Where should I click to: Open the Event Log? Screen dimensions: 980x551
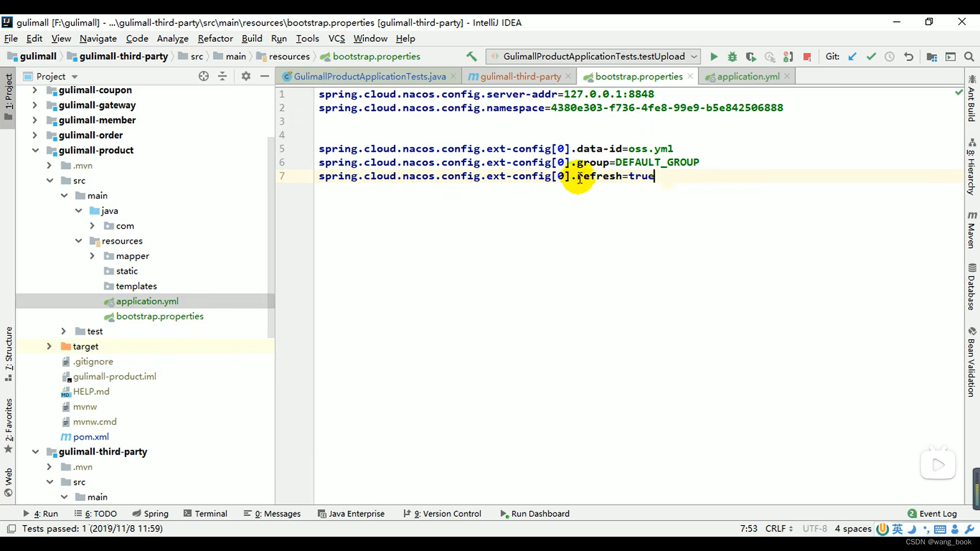click(932, 514)
